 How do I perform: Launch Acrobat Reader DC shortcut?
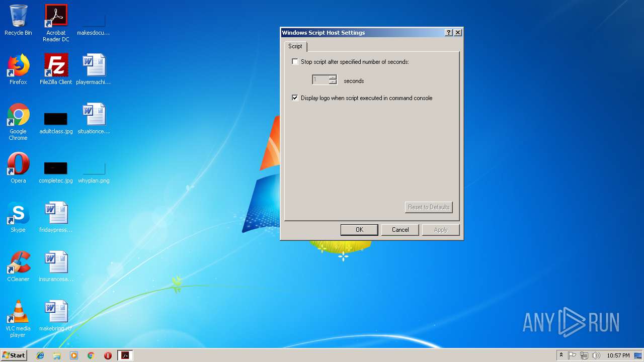point(56,23)
